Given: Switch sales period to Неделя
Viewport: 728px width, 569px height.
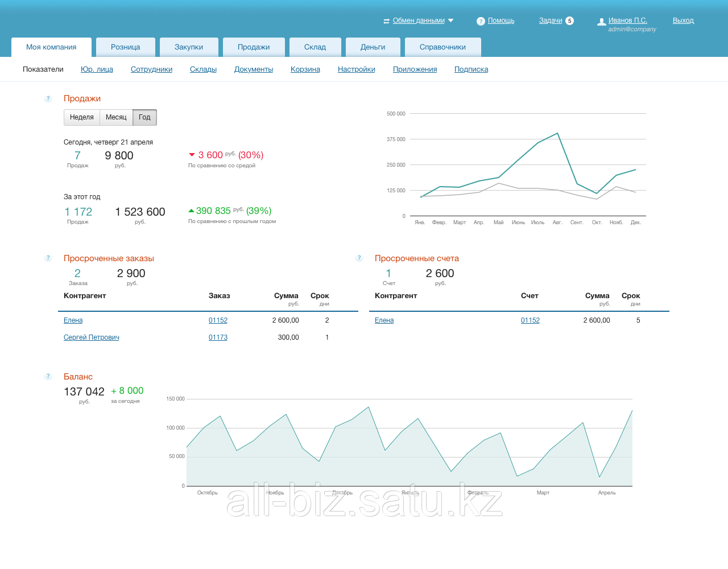Looking at the screenshot, I should (82, 117).
